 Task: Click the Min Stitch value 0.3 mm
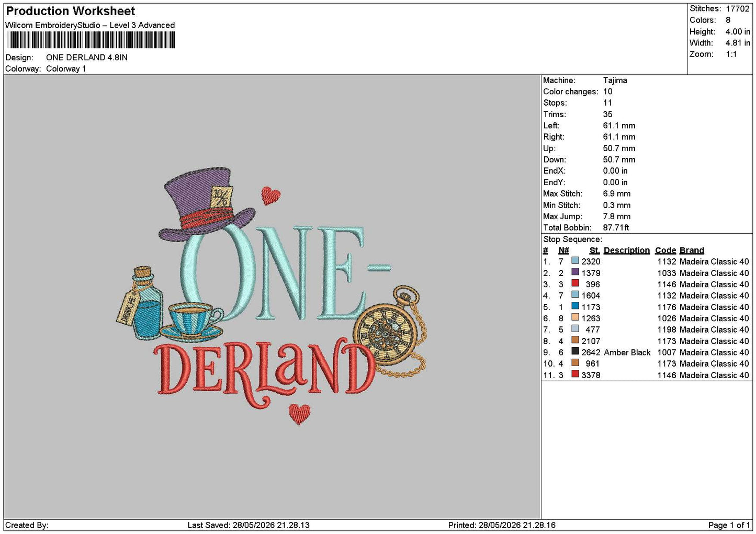pos(617,205)
